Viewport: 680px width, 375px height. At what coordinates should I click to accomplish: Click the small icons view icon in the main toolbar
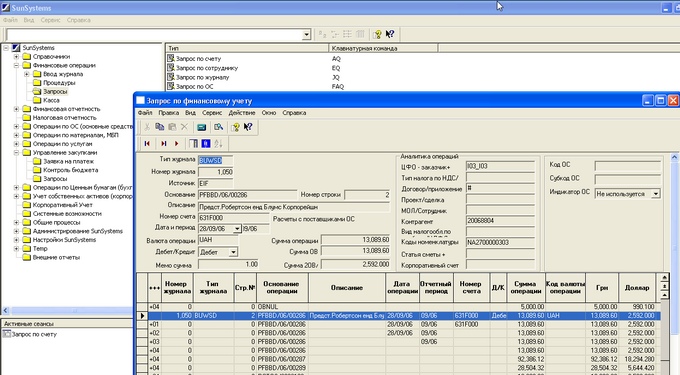pos(335,34)
